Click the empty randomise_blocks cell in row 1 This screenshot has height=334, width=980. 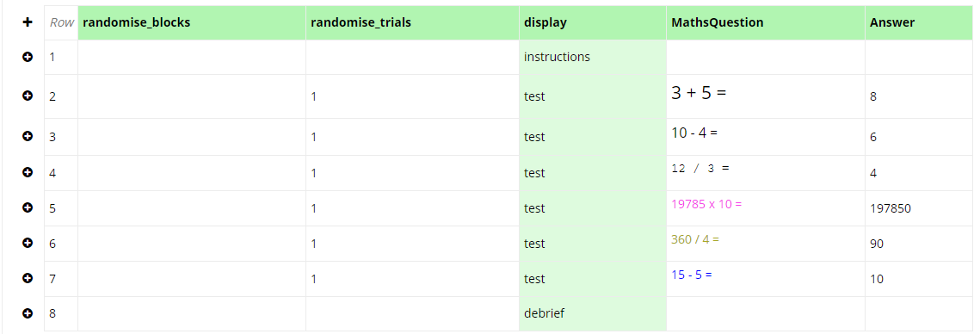(192, 57)
